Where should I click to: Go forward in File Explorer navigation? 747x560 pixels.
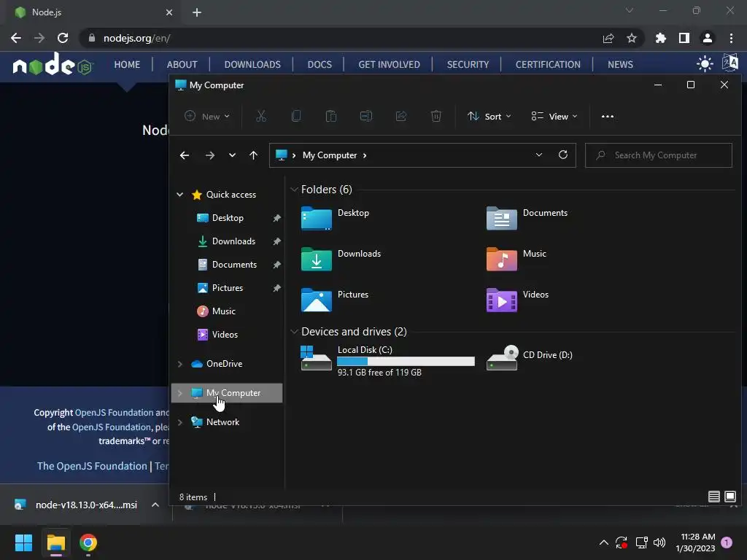(x=209, y=155)
